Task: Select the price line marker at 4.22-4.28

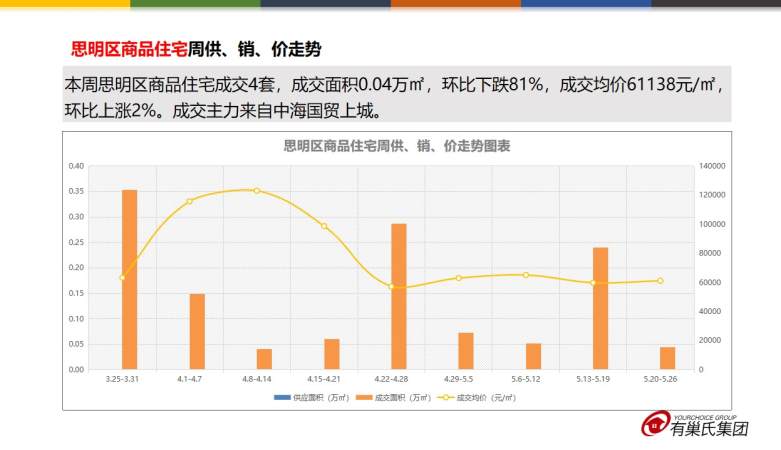Action: (x=391, y=287)
